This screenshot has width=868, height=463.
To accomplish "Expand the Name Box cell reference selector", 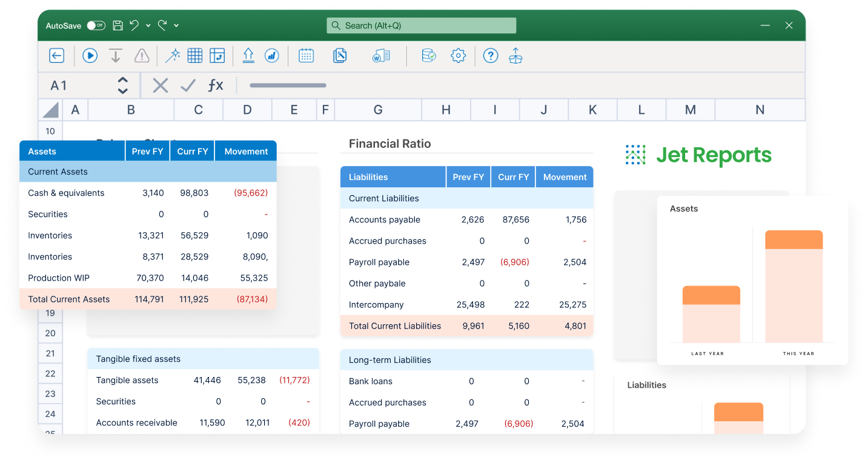I will 122,85.
